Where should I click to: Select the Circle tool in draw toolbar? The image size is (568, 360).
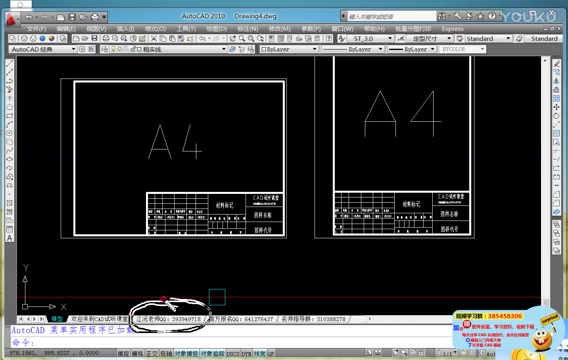point(9,133)
